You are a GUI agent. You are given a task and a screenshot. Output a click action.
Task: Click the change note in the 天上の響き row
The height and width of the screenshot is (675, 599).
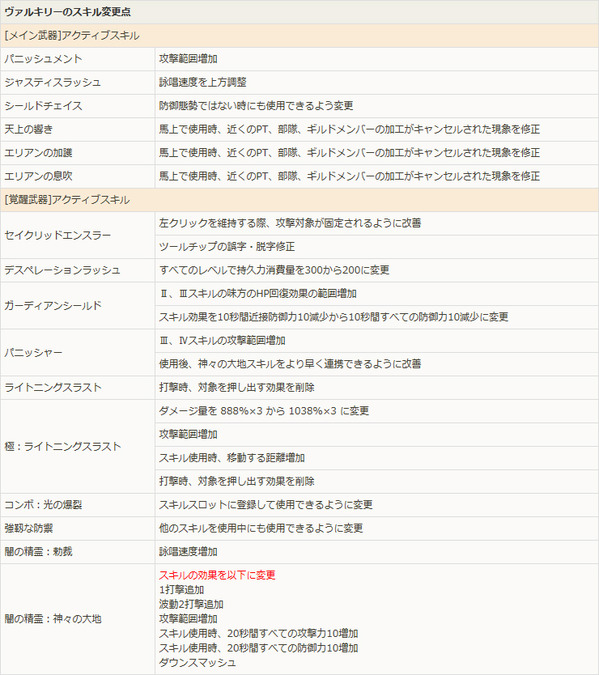[349, 129]
